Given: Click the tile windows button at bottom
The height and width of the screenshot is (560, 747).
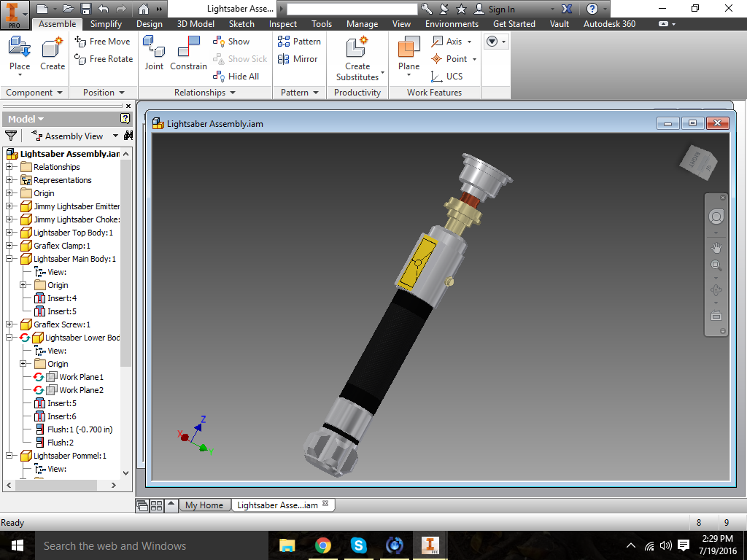Looking at the screenshot, I should (156, 506).
